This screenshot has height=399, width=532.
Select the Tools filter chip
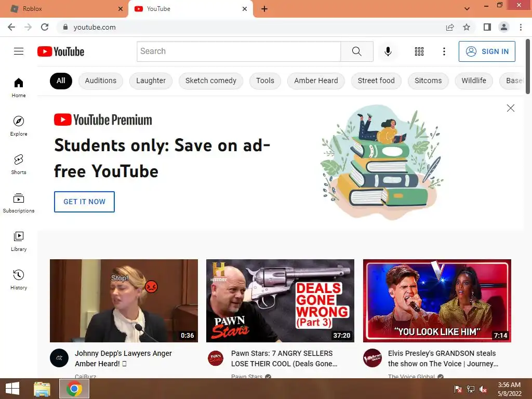click(265, 81)
